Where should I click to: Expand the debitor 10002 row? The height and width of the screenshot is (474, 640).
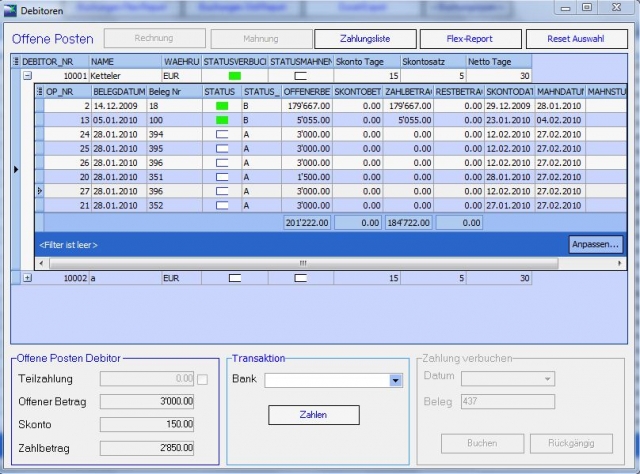(27, 277)
